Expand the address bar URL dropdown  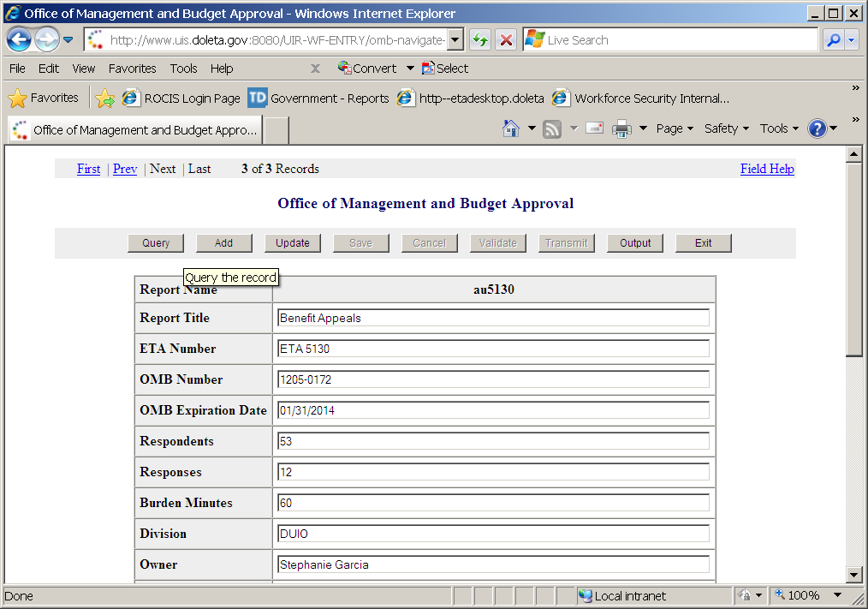455,40
